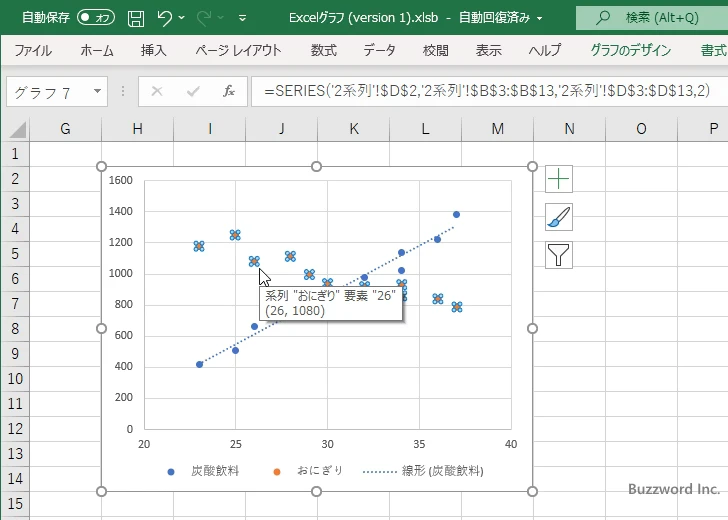Image resolution: width=728 pixels, height=520 pixels.
Task: Click the vertical axis label 1600
Action: 120,180
